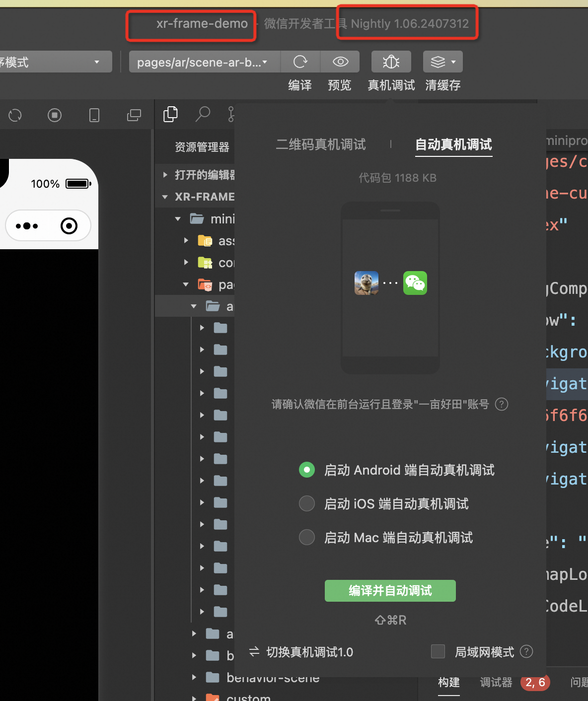Image resolution: width=588 pixels, height=701 pixels.
Task: Click the WeChat icon in phone preview
Action: click(415, 283)
